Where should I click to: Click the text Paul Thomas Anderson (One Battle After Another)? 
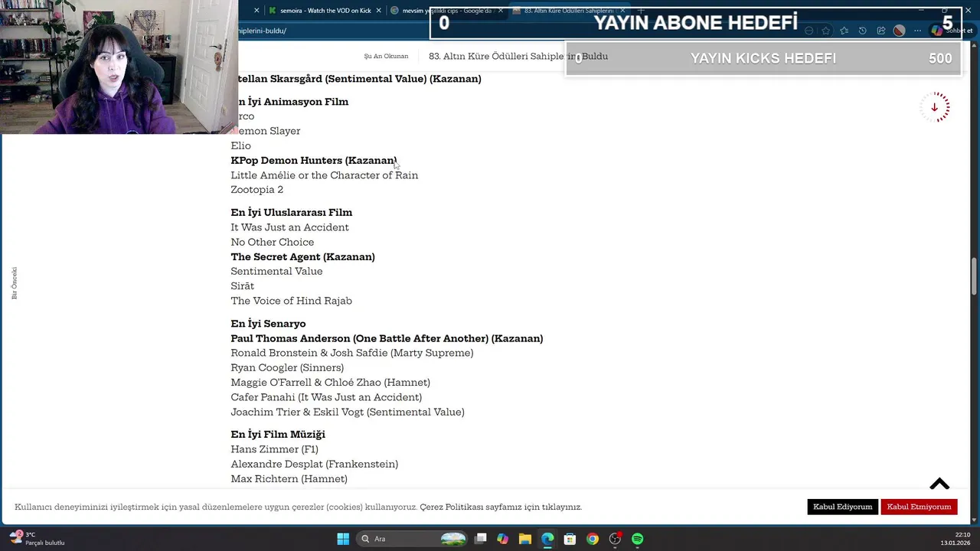(x=360, y=338)
